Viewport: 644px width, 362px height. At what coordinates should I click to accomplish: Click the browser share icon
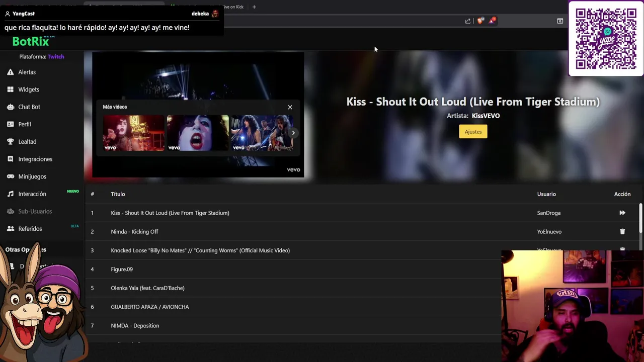468,21
